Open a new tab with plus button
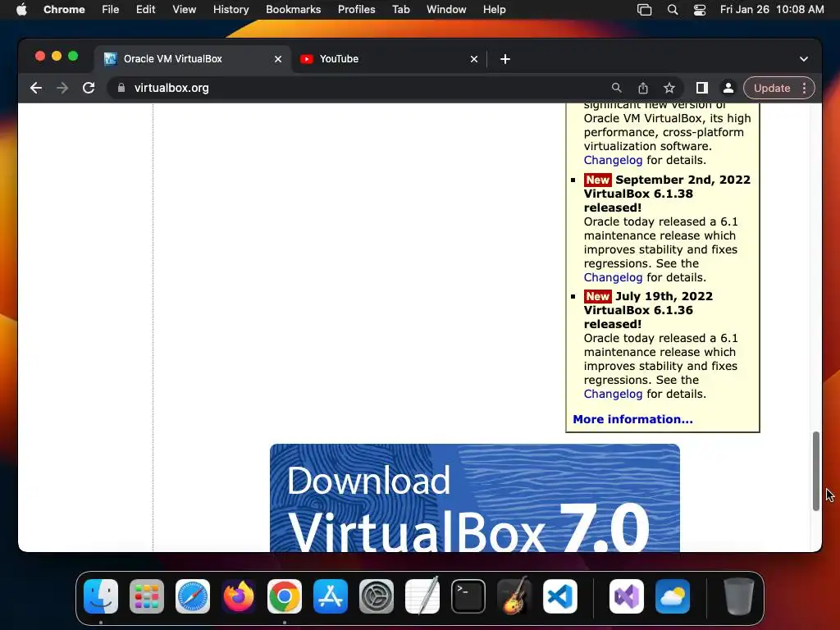Viewport: 840px width, 630px height. pyautogui.click(x=505, y=59)
